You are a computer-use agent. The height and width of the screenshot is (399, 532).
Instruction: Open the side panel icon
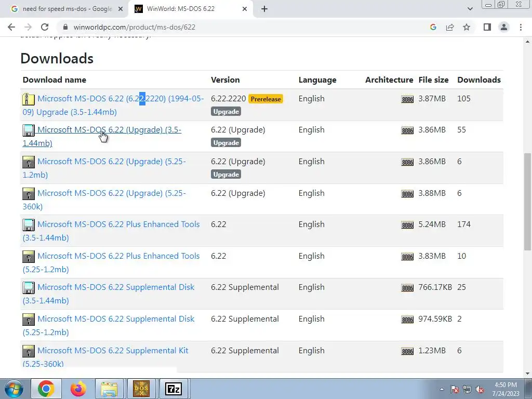(487, 27)
